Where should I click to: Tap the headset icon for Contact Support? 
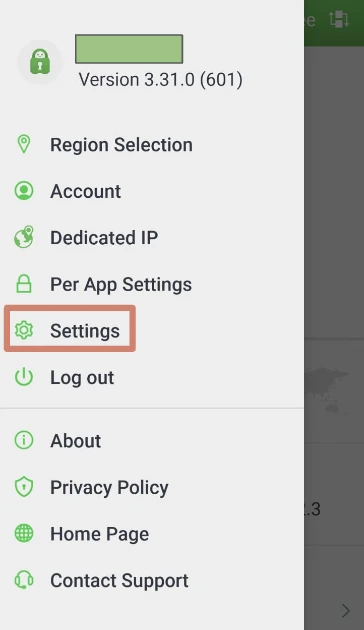click(x=24, y=580)
